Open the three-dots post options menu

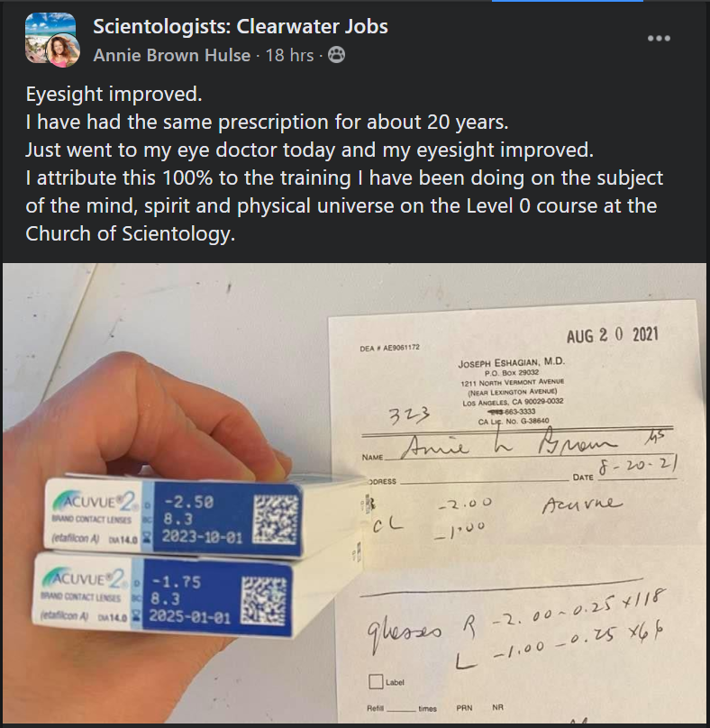(659, 39)
